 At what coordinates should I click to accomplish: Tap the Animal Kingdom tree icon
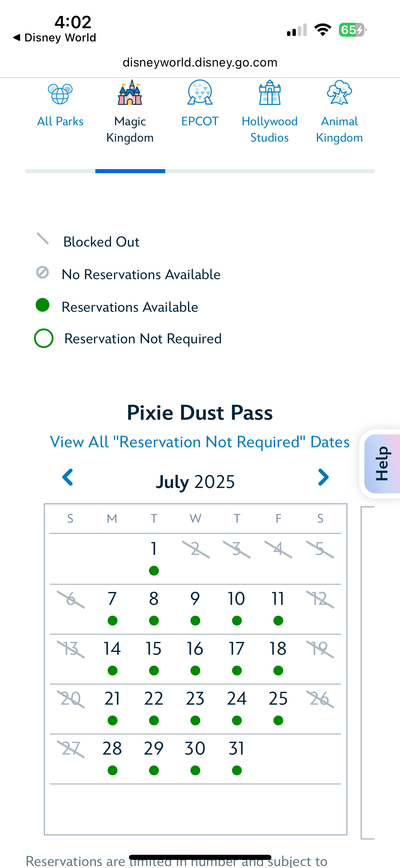339,92
